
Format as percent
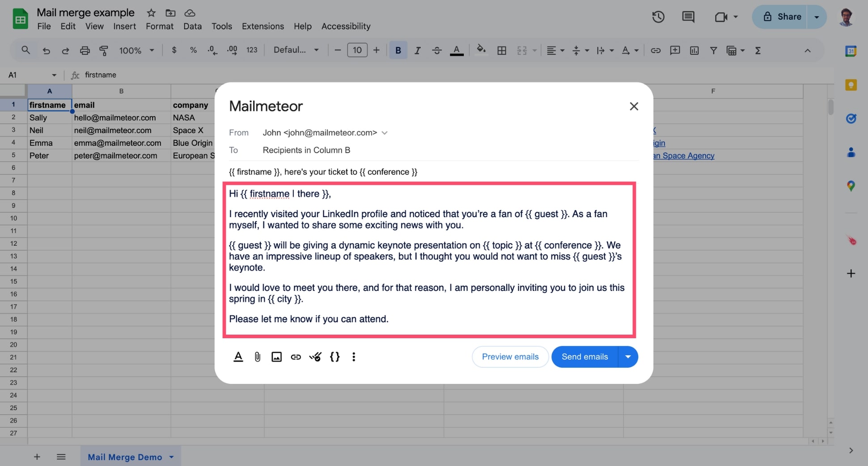193,50
